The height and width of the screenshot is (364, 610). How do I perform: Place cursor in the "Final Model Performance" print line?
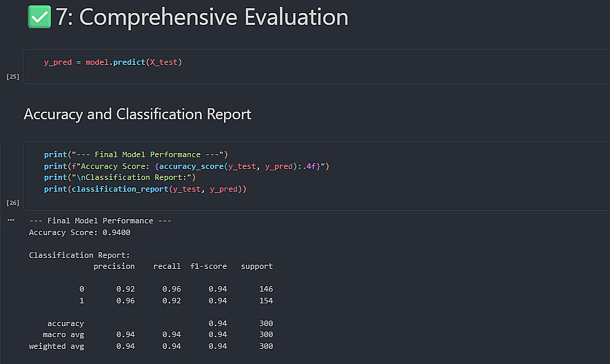(136, 154)
